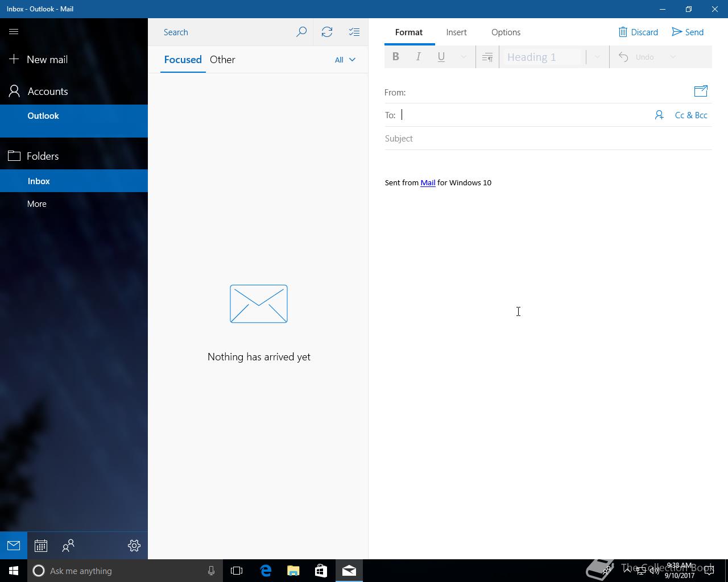
Task: Open the Format tab
Action: [409, 32]
